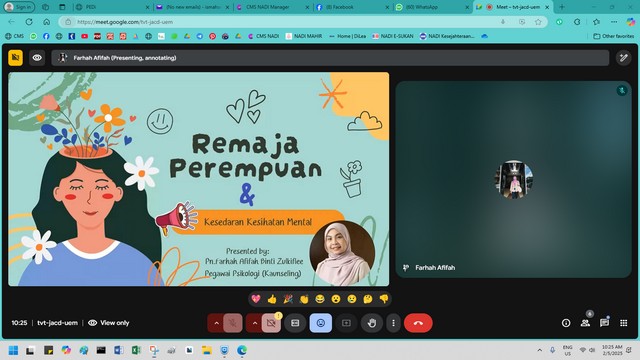Show the People participants panel
Viewport: 640px width, 360px height.
point(585,323)
